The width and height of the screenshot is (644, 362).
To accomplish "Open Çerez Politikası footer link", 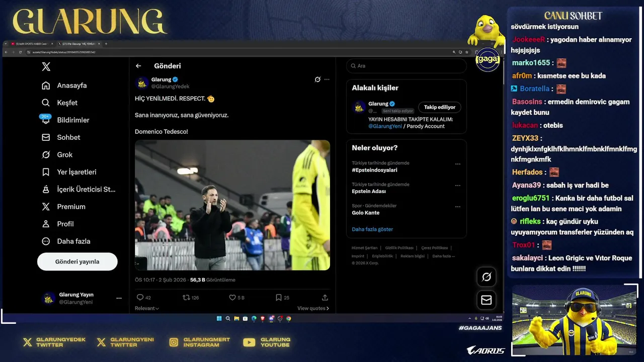I will tap(435, 248).
